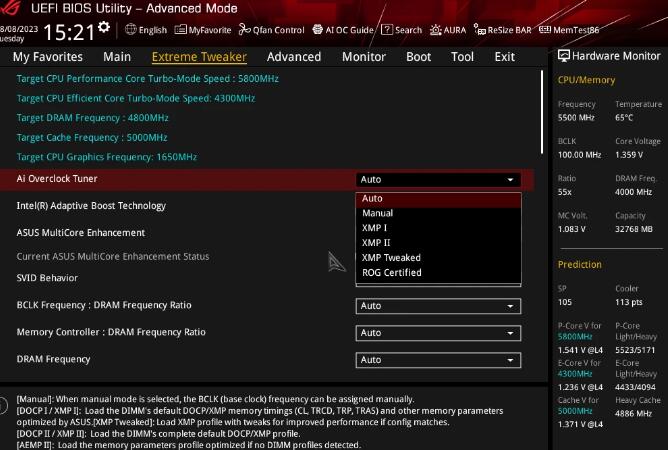Click the CPU/Memory section heading
Viewport: 668px width, 450px height.
[586, 80]
